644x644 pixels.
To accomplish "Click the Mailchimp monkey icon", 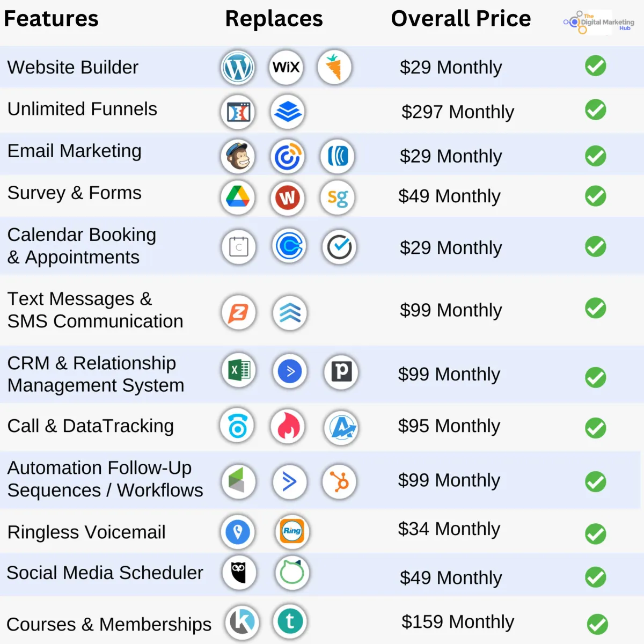I will coord(238,157).
